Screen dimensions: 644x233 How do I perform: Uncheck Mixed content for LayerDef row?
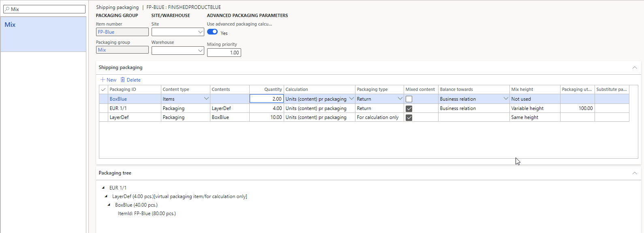(x=409, y=117)
